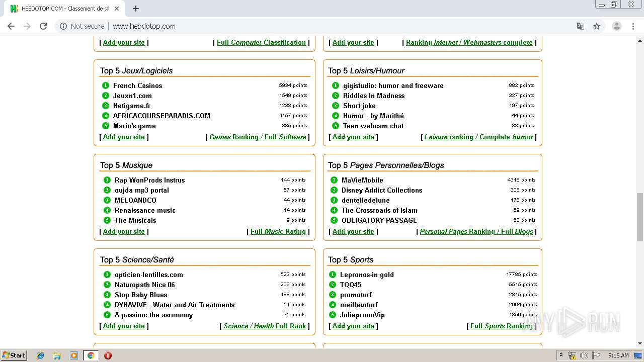Click Add your site under Jeux/Logiciels
The height and width of the screenshot is (362, 644).
(124, 137)
